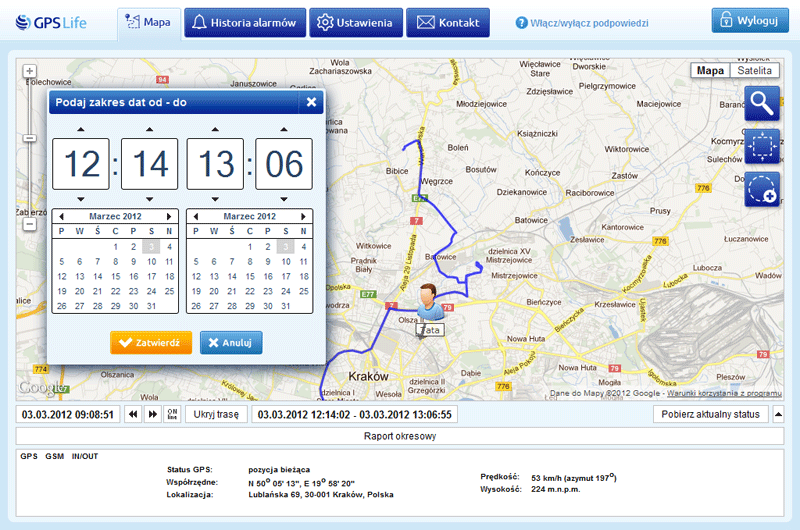Image resolution: width=800 pixels, height=530 pixels.
Task: Toggle hints help icon
Action: coord(521,23)
